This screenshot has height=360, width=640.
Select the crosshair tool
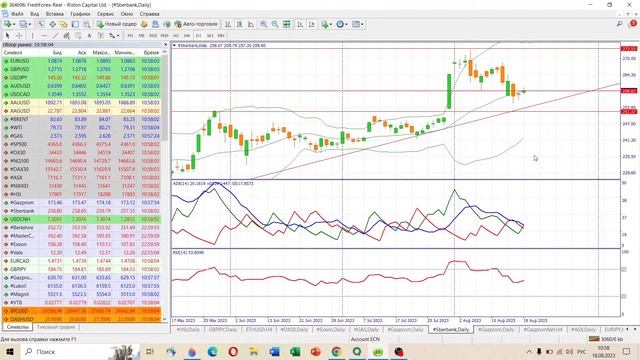(x=19, y=36)
